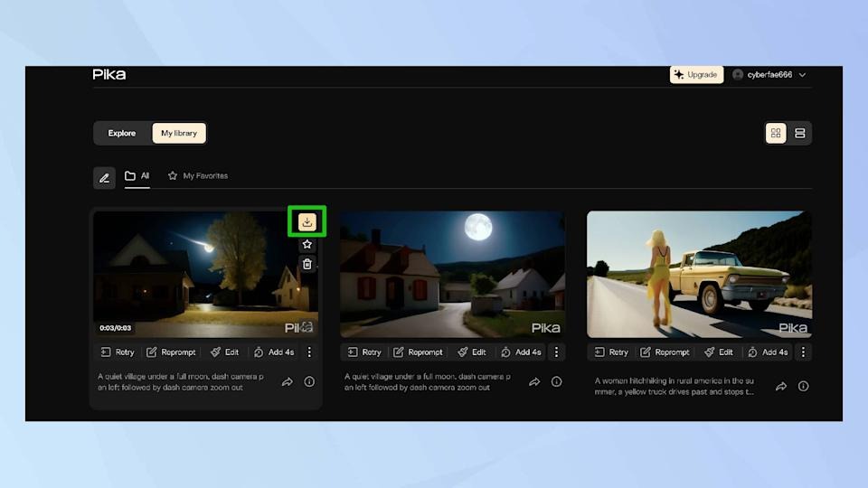This screenshot has height=488, width=868.
Task: Select grid view layout
Action: click(776, 134)
